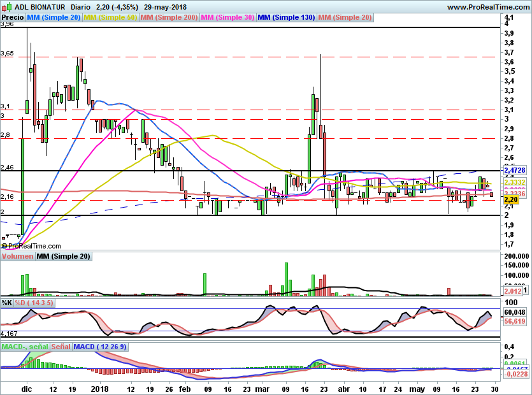The image size is (532, 395).
Task: Click the 2,4728 moving average value tag
Action: click(514, 170)
